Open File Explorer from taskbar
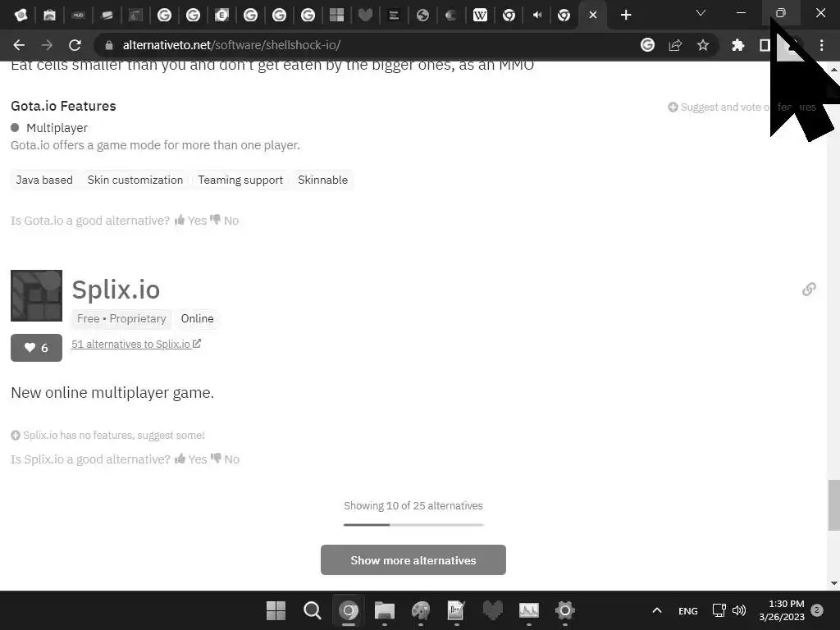 point(384,610)
